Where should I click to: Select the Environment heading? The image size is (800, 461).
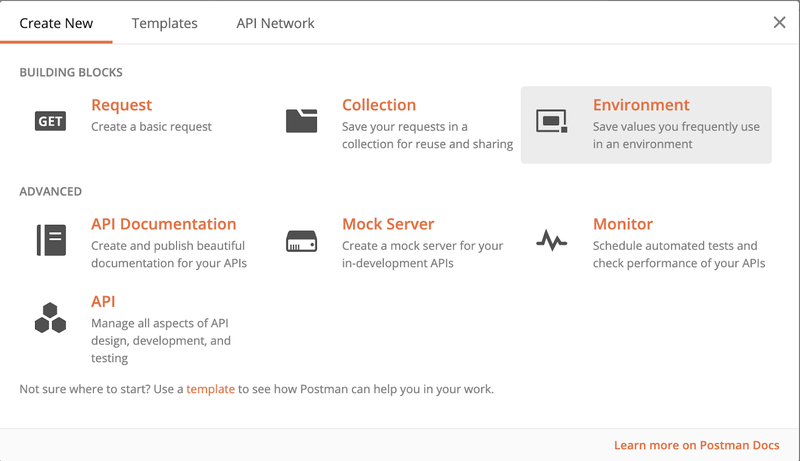pos(641,105)
